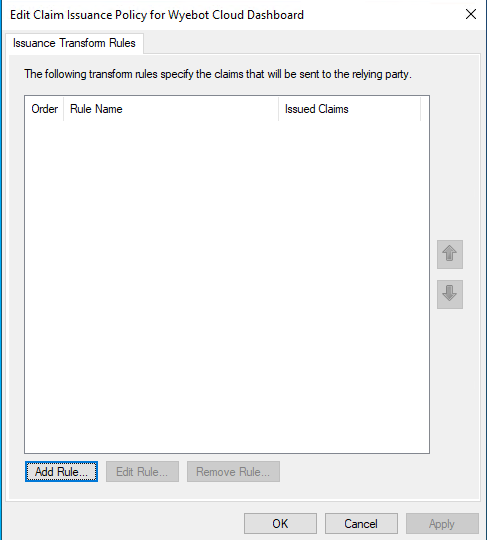The width and height of the screenshot is (487, 540).
Task: Sort by the Order column header
Action: (x=44, y=109)
